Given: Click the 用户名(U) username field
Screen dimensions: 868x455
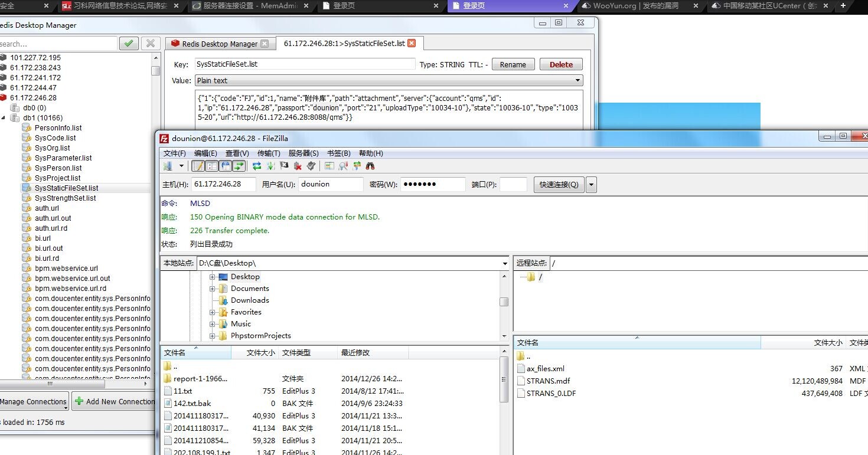Looking at the screenshot, I should [x=331, y=184].
